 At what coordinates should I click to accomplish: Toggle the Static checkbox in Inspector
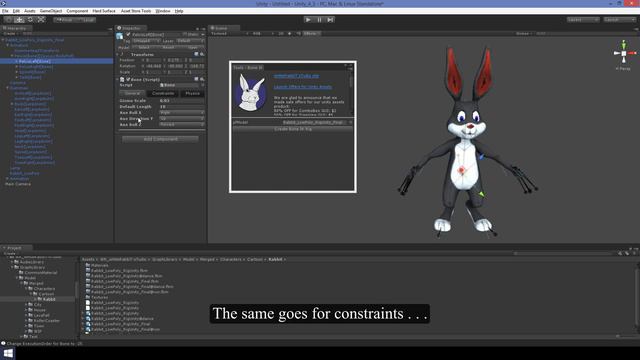click(185, 35)
